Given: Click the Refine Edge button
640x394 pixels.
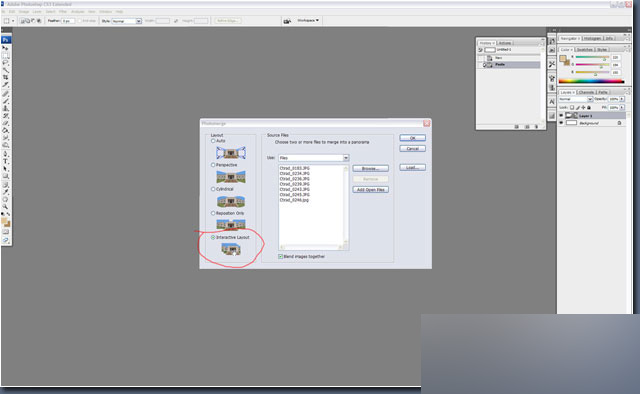Looking at the screenshot, I should coord(228,21).
